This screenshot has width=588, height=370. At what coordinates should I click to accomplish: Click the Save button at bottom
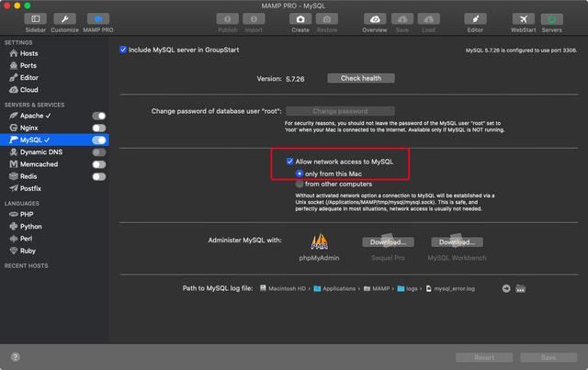pyautogui.click(x=548, y=357)
